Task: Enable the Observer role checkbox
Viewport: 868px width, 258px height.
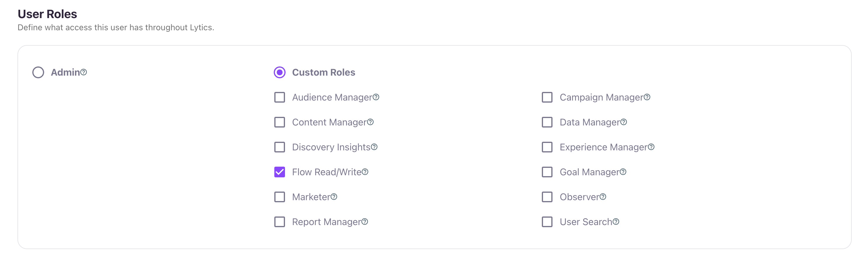Action: click(x=547, y=197)
